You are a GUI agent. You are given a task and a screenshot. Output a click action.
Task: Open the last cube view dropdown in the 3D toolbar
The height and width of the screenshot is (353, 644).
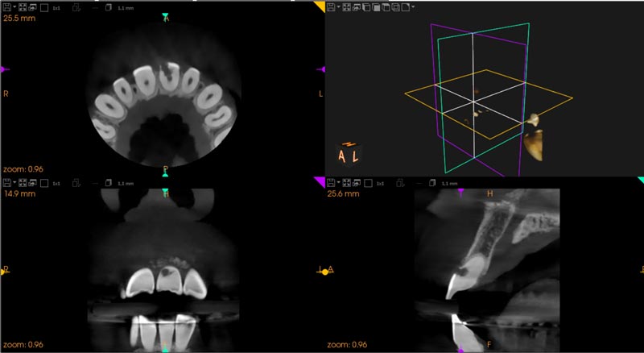pos(414,6)
